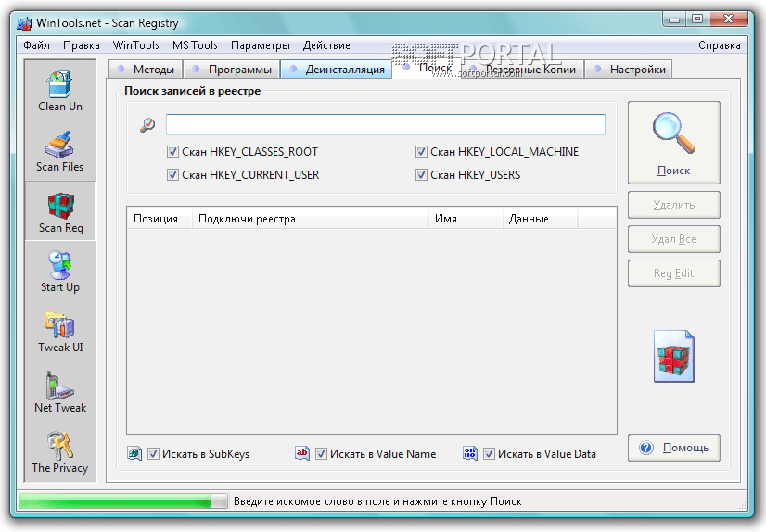
Task: Toggle Скан HKEY_LOCAL_MACHINE checkbox
Action: pyautogui.click(x=421, y=152)
